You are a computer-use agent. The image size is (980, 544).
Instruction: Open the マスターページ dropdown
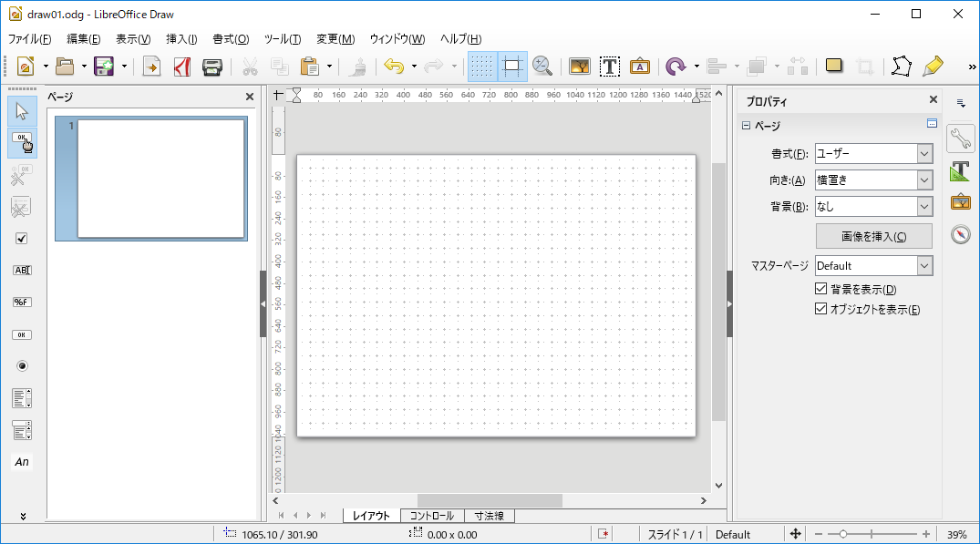(x=925, y=265)
